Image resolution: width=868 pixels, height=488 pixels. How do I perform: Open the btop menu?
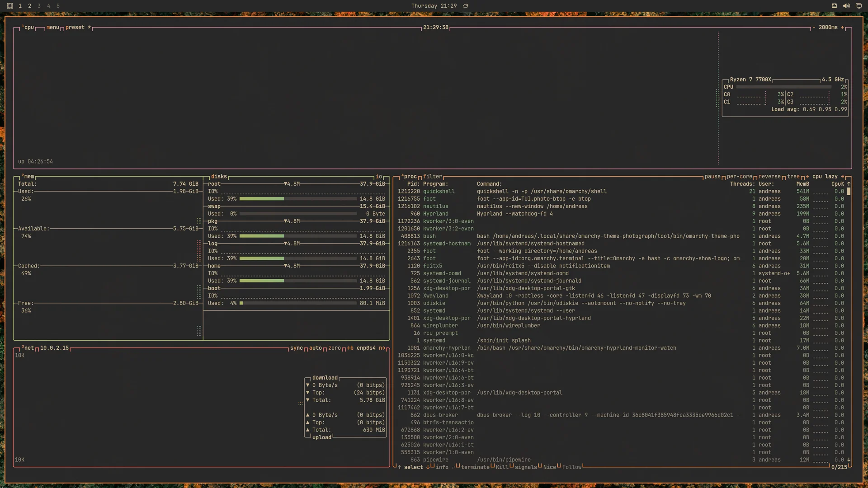[x=53, y=28]
